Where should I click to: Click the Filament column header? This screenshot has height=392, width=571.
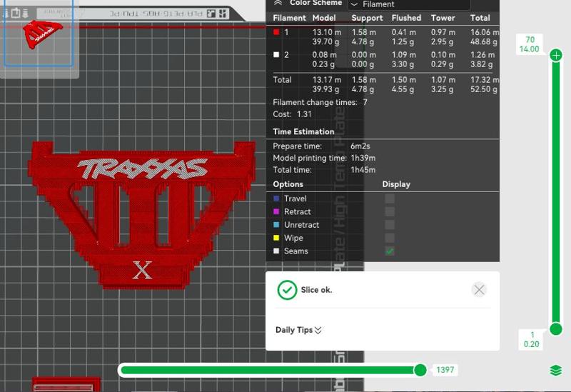click(x=290, y=18)
